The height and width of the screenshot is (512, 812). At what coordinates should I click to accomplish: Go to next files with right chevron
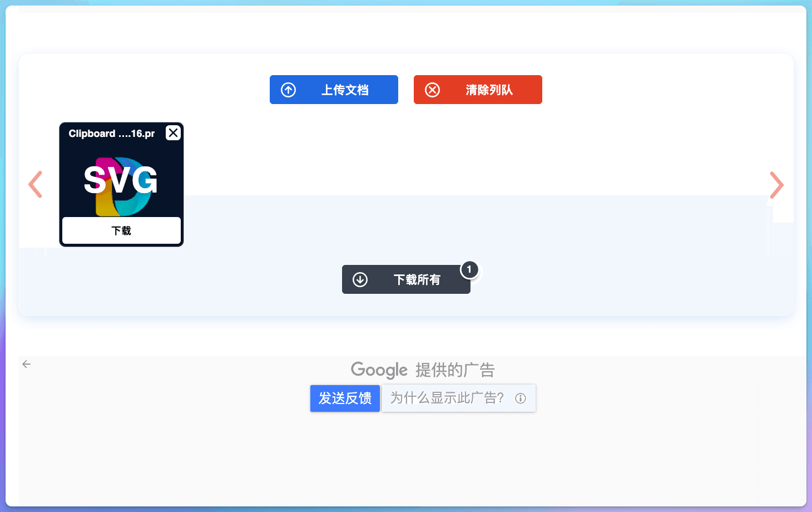coord(776,185)
